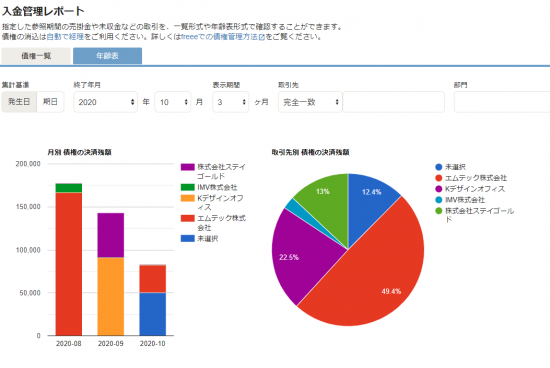This screenshot has width=550, height=368.
Task: Click the blue 未選択 pie legend dot
Action: coord(438,167)
